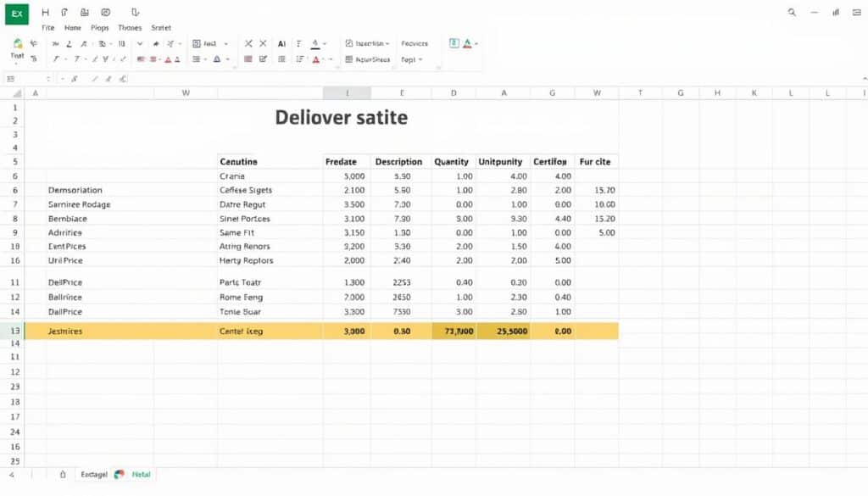868x496 pixels.
Task: Click the black share arrow icon
Action: point(156,44)
